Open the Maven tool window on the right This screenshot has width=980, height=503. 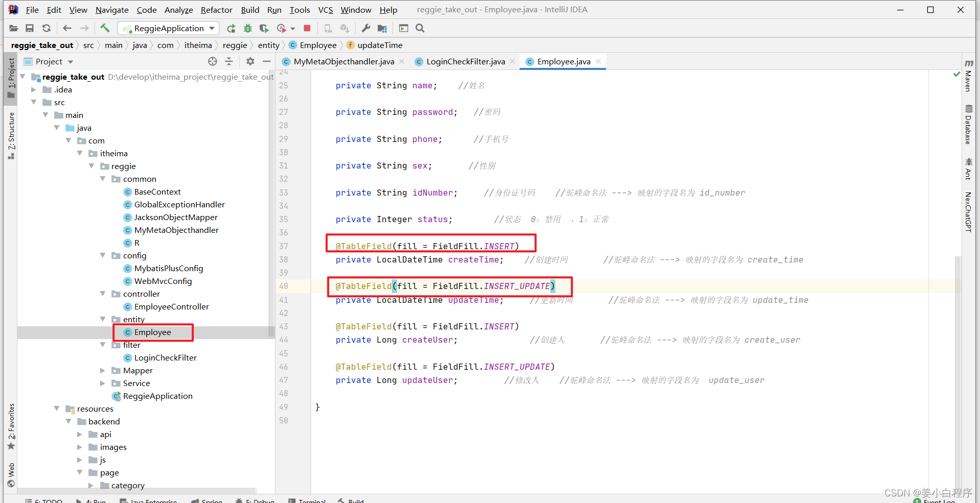[969, 82]
